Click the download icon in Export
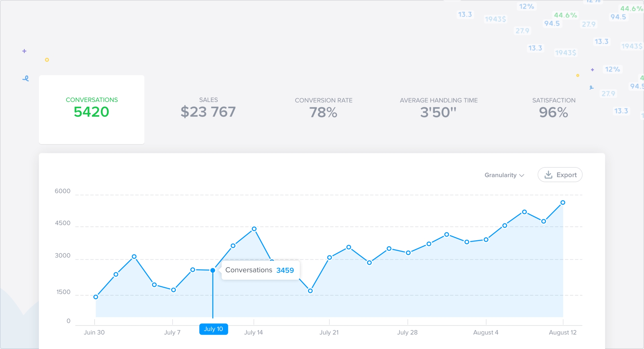Screen dimensions: 644x349 [548, 175]
